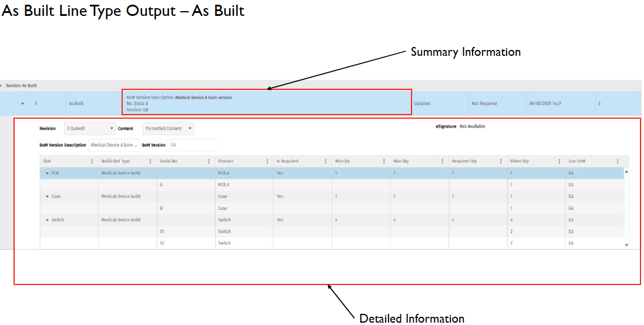Image resolution: width=644 pixels, height=325 pixels.
Task: Open Serial No column menu icon
Action: [x=208, y=161]
